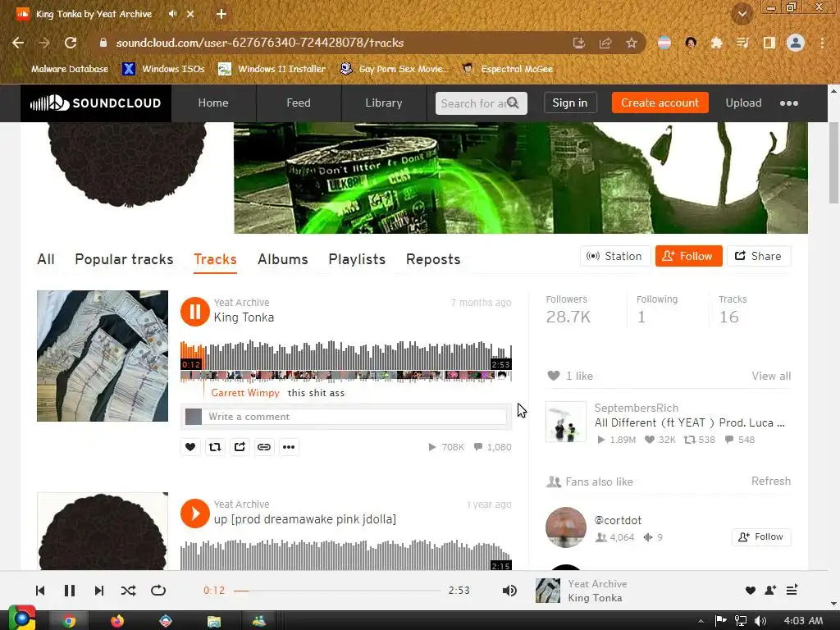Click the profile Share button
This screenshot has width=840, height=630.
(x=759, y=256)
